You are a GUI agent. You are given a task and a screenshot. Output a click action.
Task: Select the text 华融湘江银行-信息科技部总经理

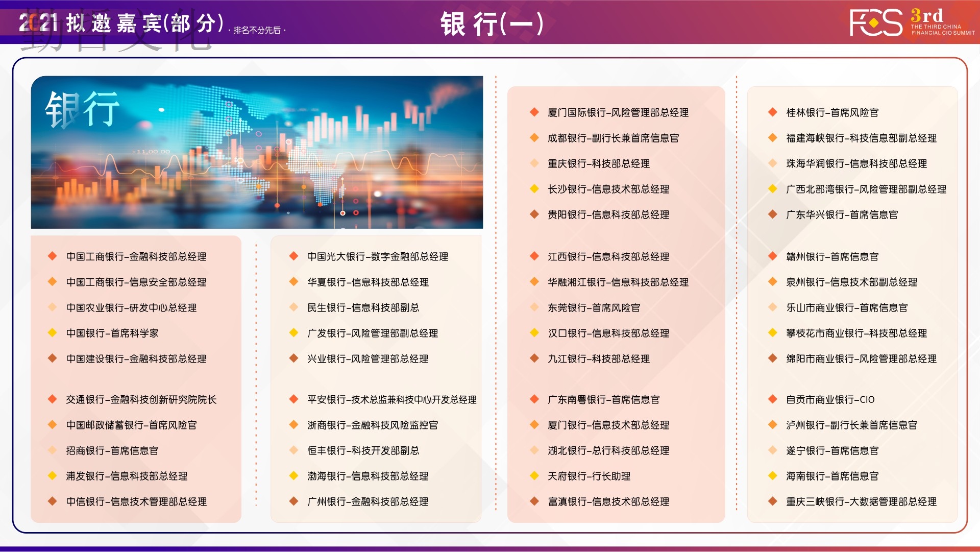click(x=618, y=282)
